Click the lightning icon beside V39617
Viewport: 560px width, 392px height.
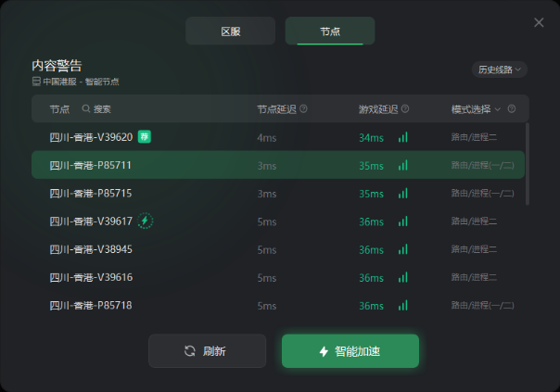point(145,221)
